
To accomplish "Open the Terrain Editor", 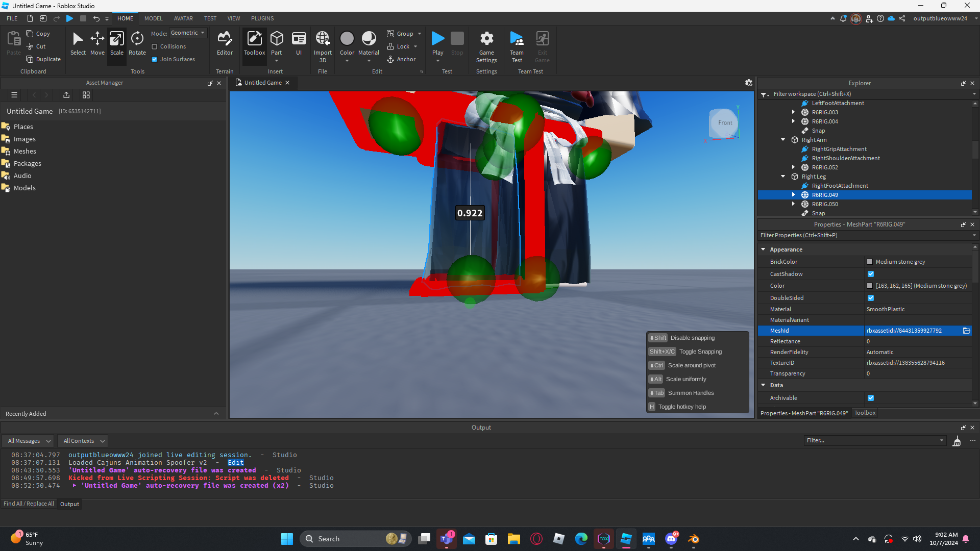I will [225, 43].
